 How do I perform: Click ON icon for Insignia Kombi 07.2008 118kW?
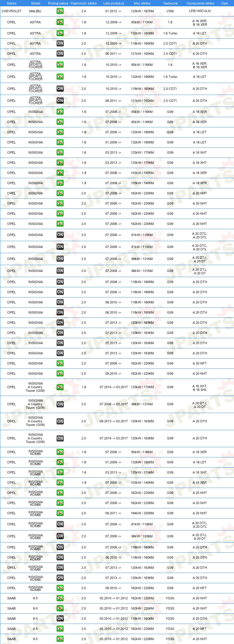[60, 547]
